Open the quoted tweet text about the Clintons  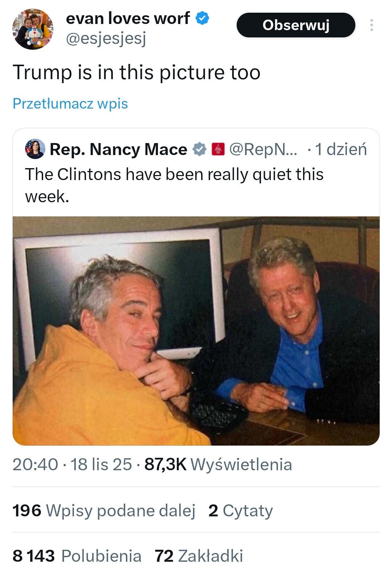click(174, 185)
